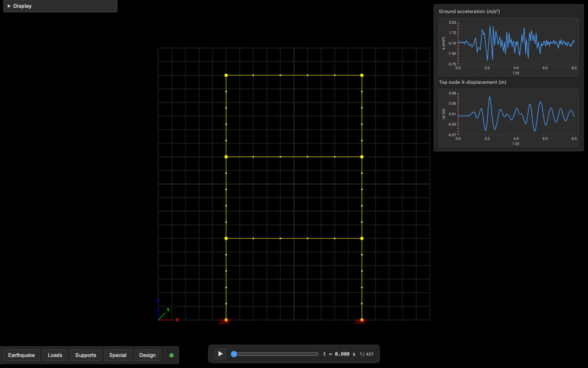Click the XYZ axis orientation triad
Image resolution: width=588 pixels, height=368 pixels.
[167, 311]
